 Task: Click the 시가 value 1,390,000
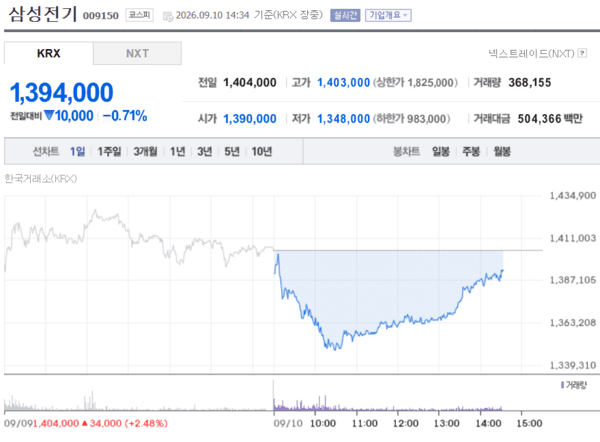[x=250, y=119]
